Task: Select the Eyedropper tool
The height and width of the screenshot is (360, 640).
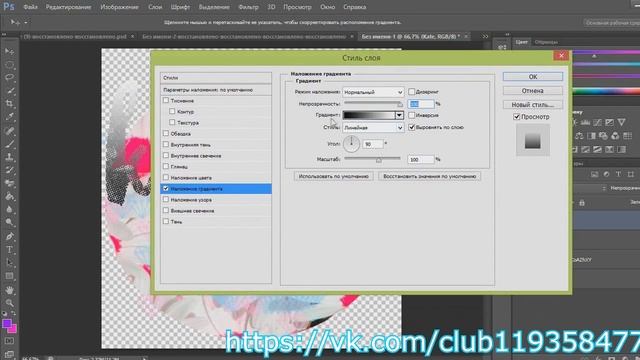Action: tap(9, 117)
